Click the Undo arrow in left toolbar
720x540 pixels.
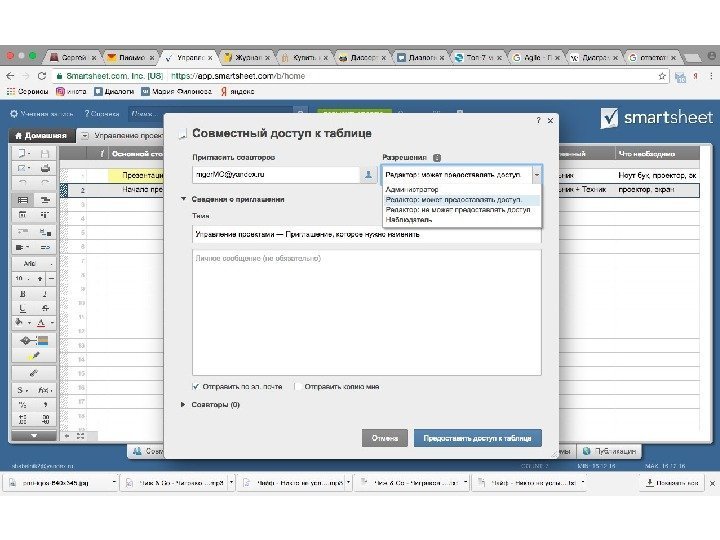coord(22,183)
